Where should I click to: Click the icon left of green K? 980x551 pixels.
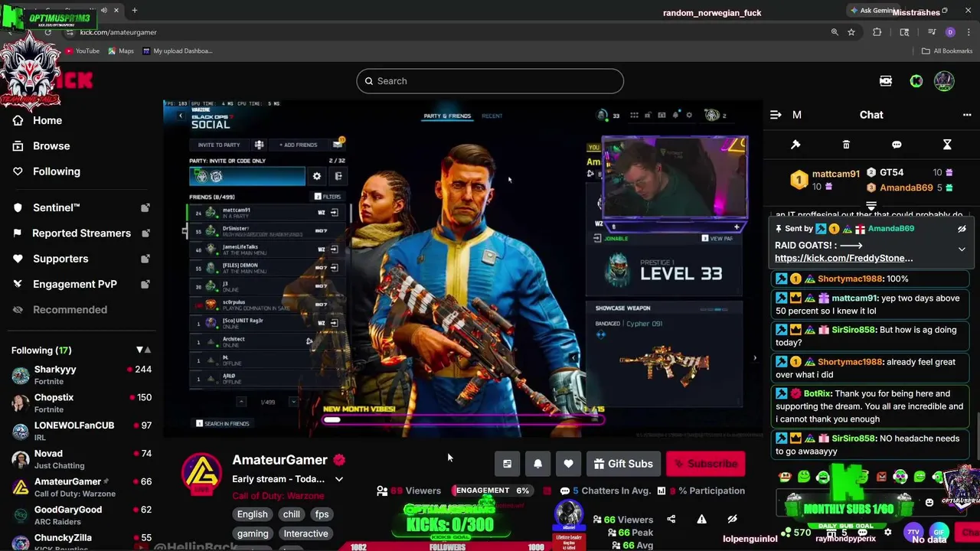pyautogui.click(x=886, y=81)
